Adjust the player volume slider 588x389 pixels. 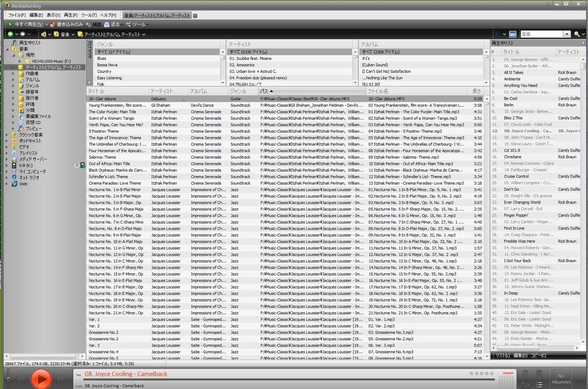pos(8,378)
